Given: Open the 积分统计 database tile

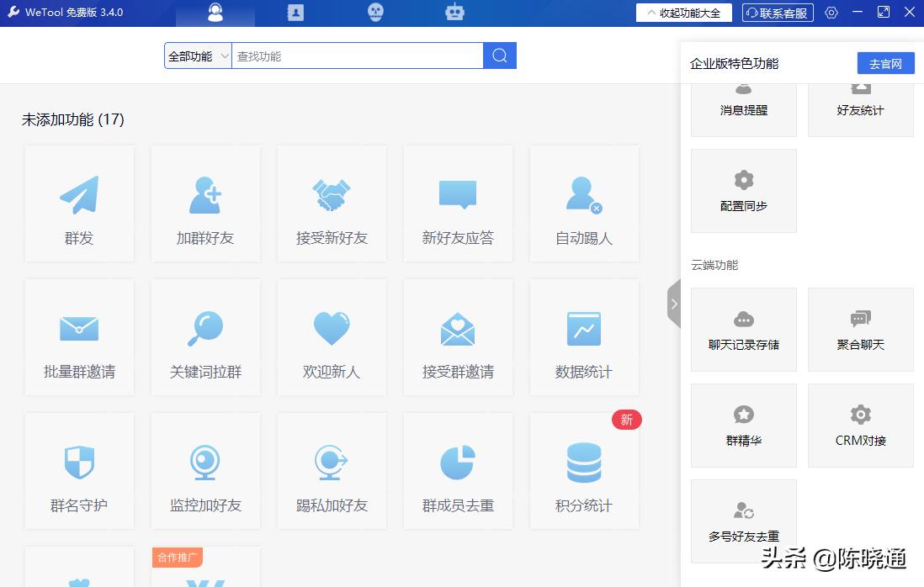Looking at the screenshot, I should [x=584, y=471].
